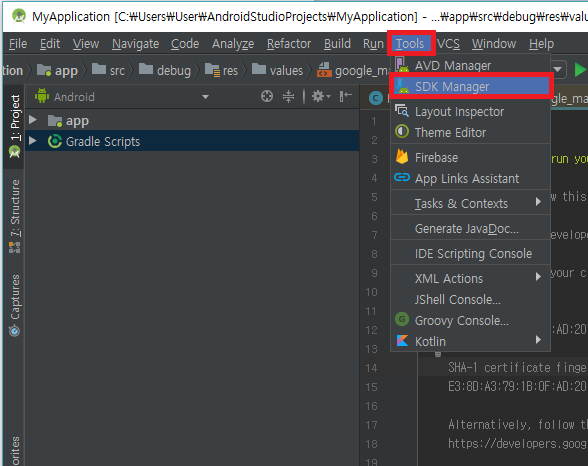
Task: Open the VCS menu
Action: pyautogui.click(x=448, y=44)
